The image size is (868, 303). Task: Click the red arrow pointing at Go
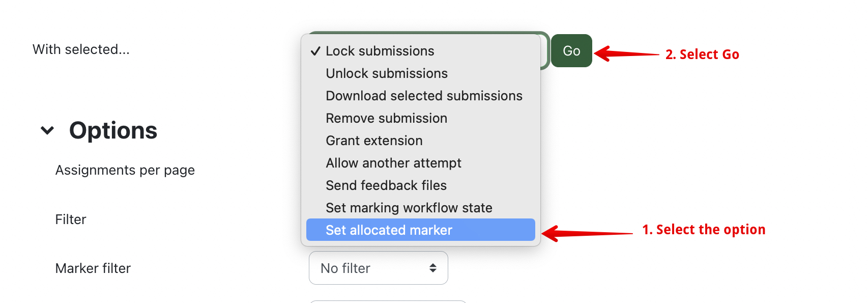pyautogui.click(x=626, y=53)
